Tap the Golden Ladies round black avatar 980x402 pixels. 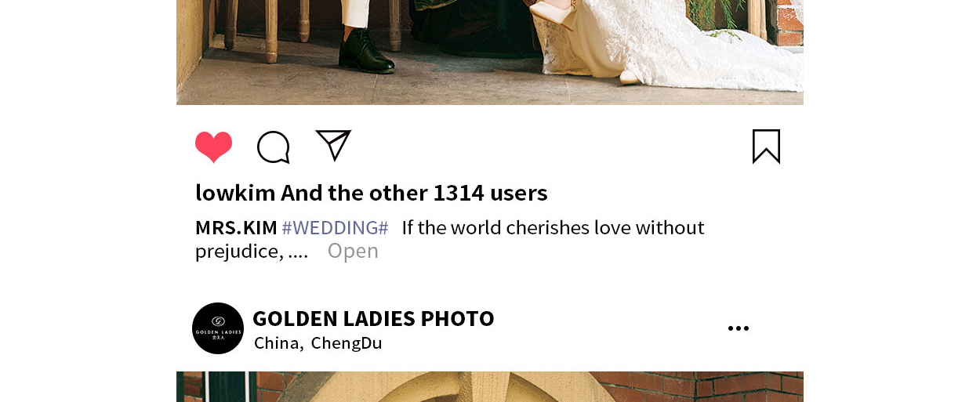coord(218,328)
